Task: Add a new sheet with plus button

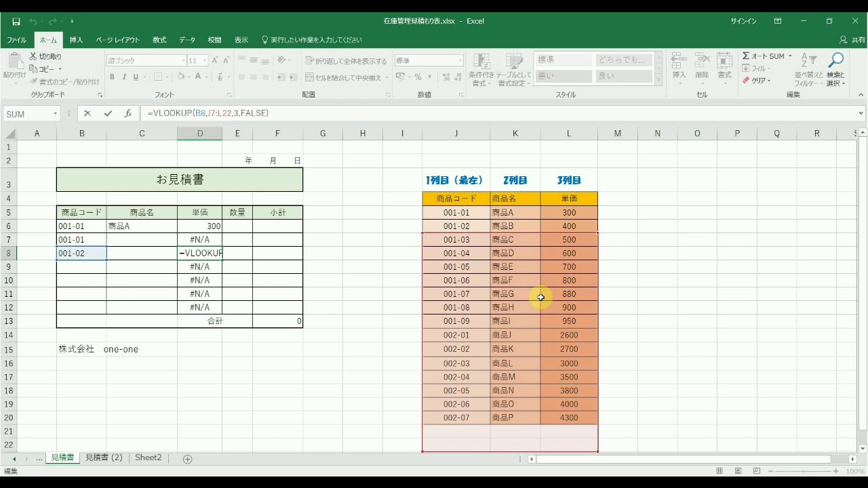Action: (x=188, y=459)
